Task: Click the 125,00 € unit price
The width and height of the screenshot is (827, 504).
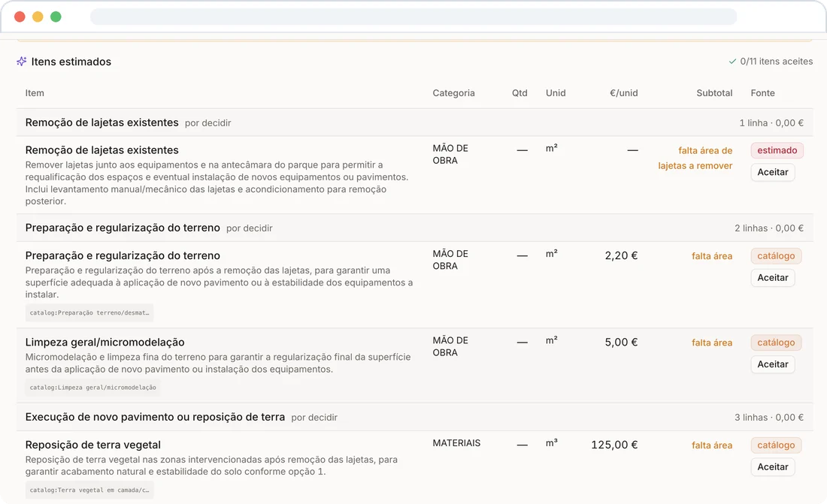Action: click(x=614, y=445)
